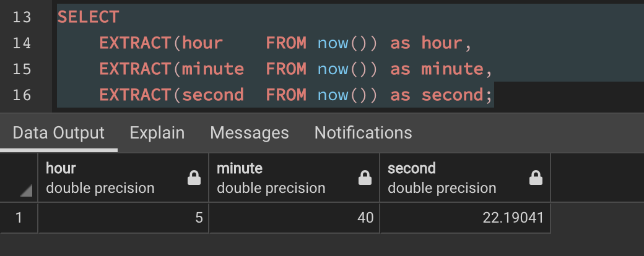644x256 pixels.
Task: Select the second column header
Action: pyautogui.click(x=453, y=177)
